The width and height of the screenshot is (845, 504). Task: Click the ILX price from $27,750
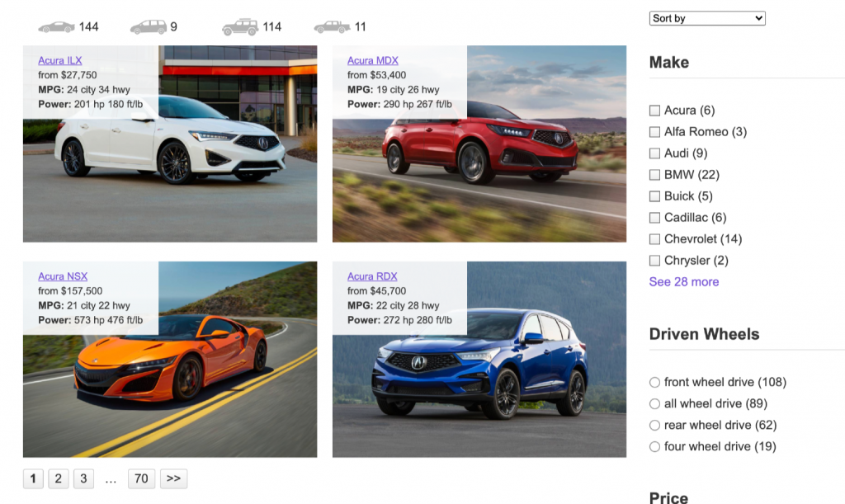tap(68, 75)
